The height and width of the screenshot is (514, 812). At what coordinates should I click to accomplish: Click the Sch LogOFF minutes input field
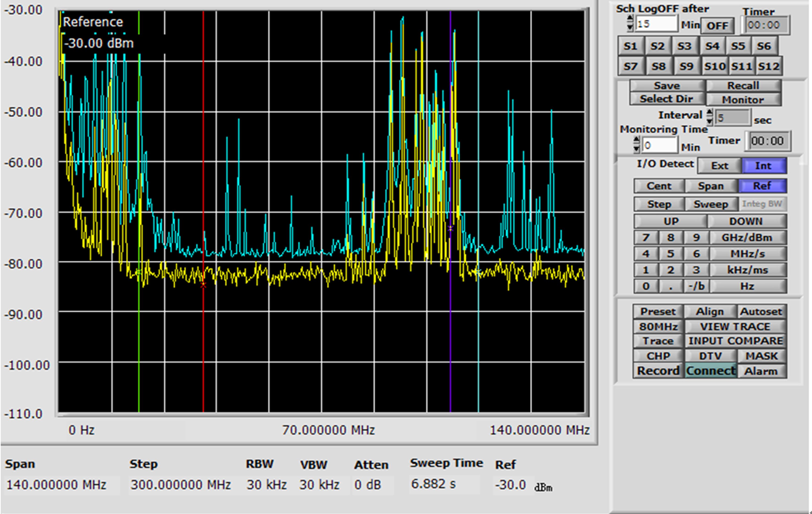656,24
